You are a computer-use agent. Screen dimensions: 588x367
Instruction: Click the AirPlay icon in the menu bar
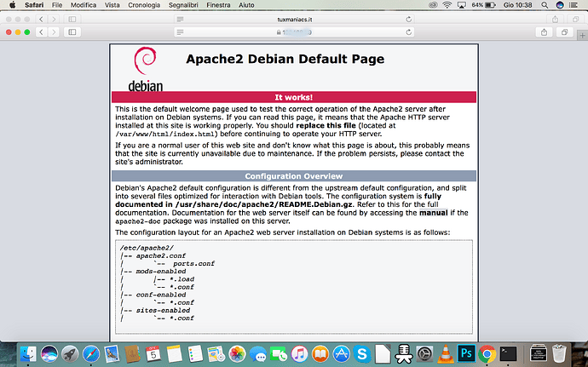(462, 5)
